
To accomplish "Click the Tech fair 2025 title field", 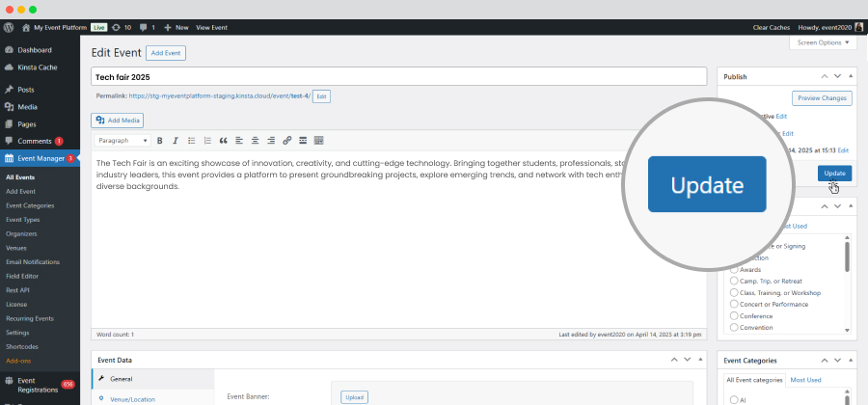I will click(398, 77).
